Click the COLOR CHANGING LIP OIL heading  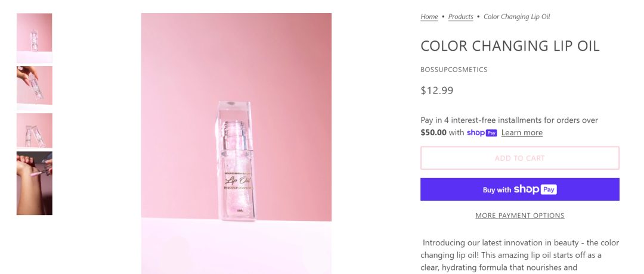(x=510, y=46)
